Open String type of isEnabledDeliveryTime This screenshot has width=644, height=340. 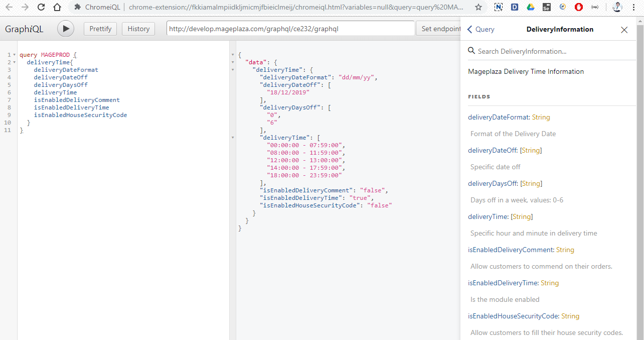pyautogui.click(x=550, y=283)
